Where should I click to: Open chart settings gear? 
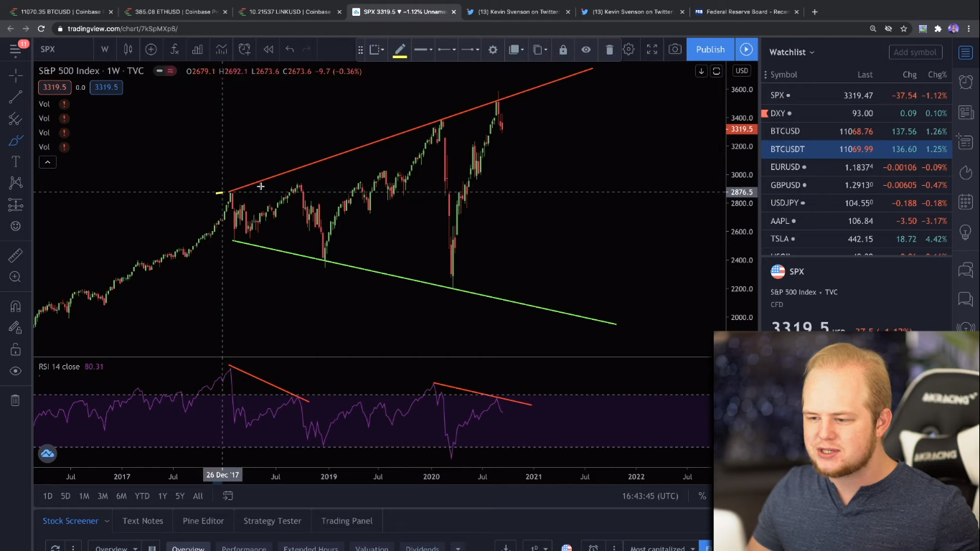point(628,49)
